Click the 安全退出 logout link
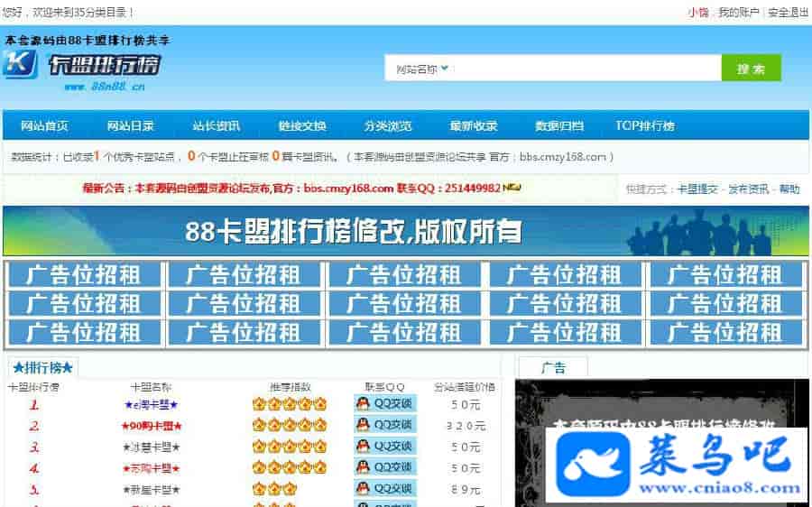 click(788, 13)
